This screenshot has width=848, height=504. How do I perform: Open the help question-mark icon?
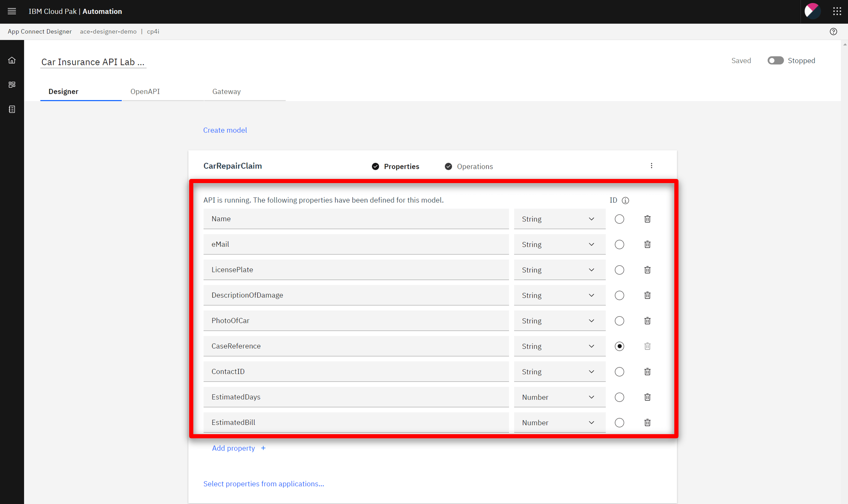[x=834, y=31]
